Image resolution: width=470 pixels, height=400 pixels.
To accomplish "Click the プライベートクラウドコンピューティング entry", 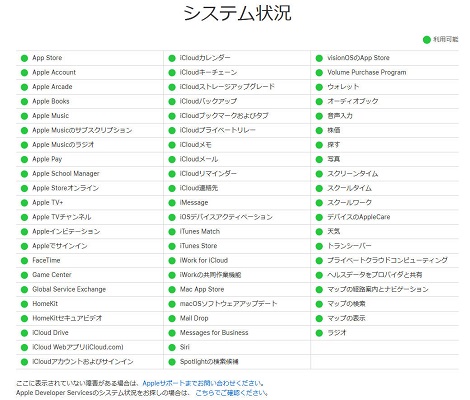I will (x=387, y=260).
